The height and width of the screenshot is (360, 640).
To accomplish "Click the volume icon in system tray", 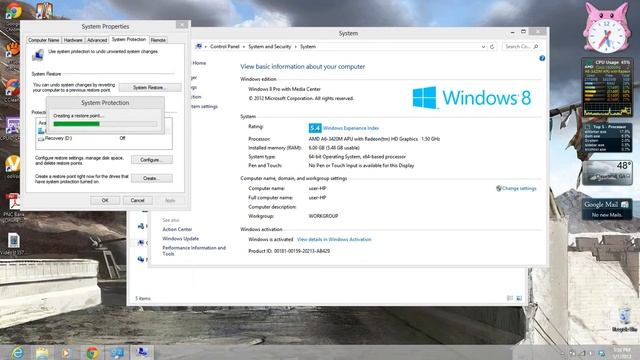I will [x=591, y=353].
